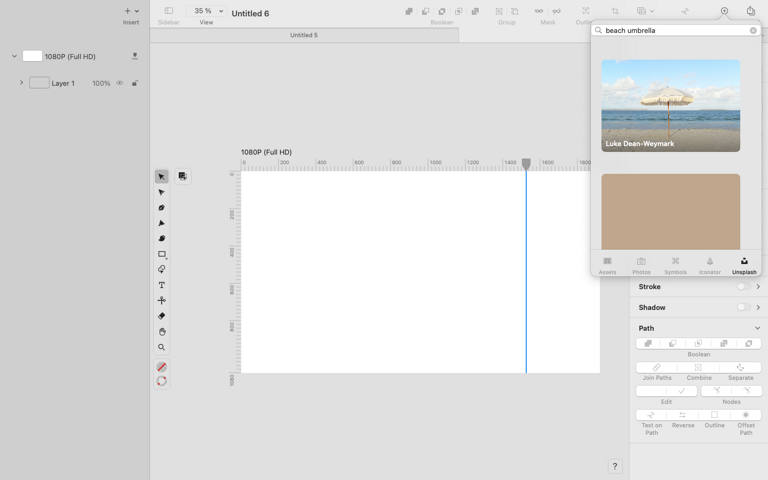
Task: Click the export icon on the 1080P artboard row
Action: 135,56
